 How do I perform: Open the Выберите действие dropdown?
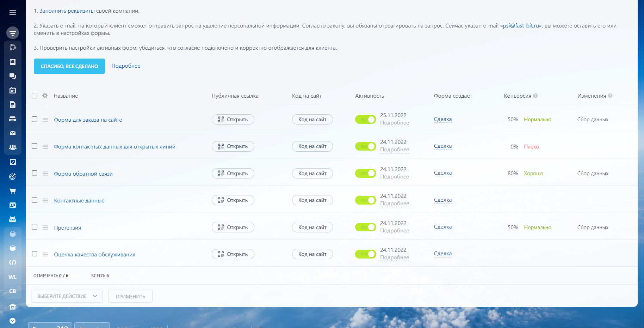(67, 296)
